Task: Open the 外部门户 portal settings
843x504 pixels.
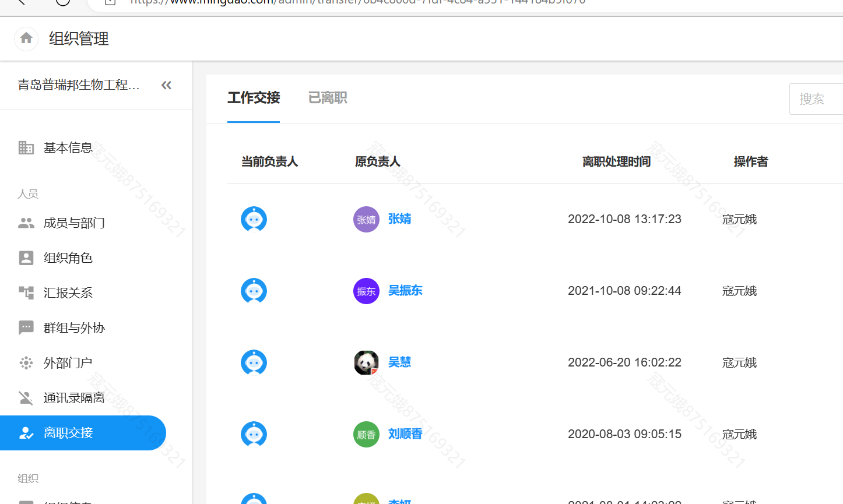Action: click(x=68, y=362)
